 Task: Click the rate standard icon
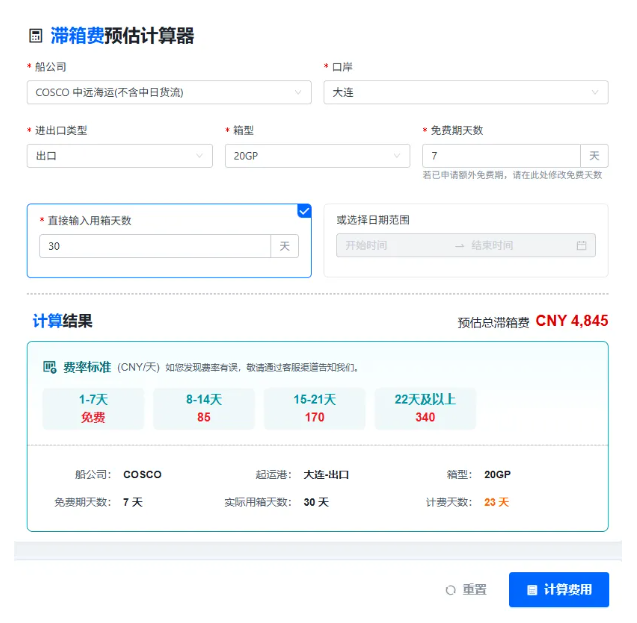(x=49, y=367)
